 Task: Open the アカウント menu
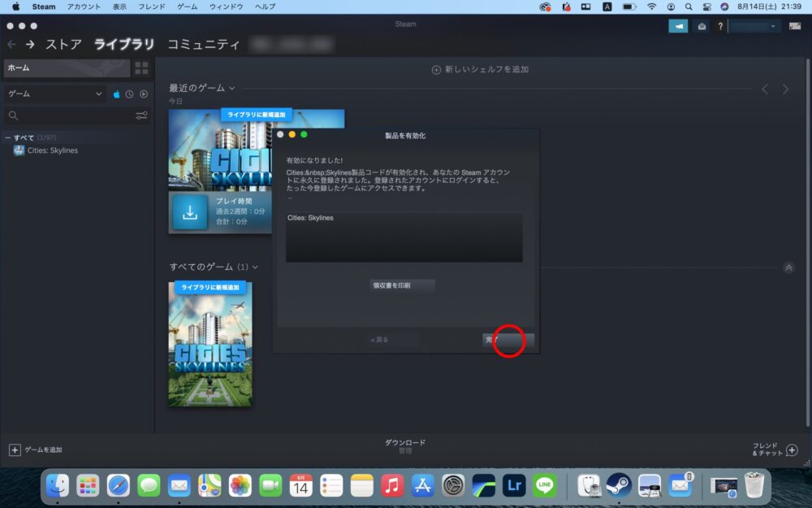point(84,7)
